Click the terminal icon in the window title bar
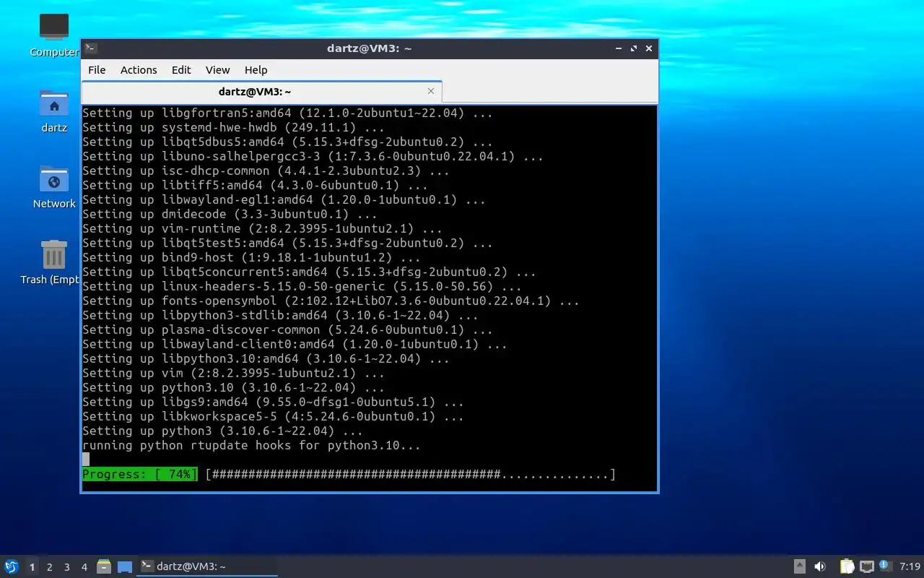The height and width of the screenshot is (578, 924). 90,48
